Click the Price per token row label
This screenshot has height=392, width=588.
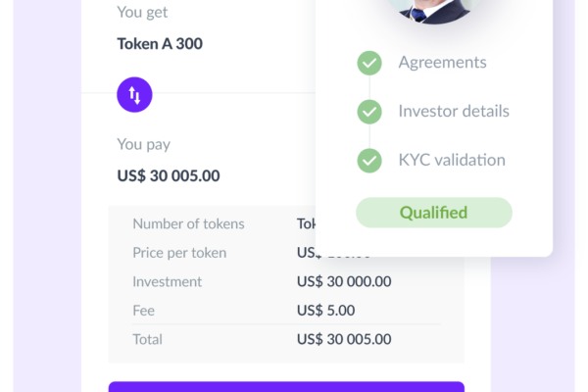click(179, 253)
